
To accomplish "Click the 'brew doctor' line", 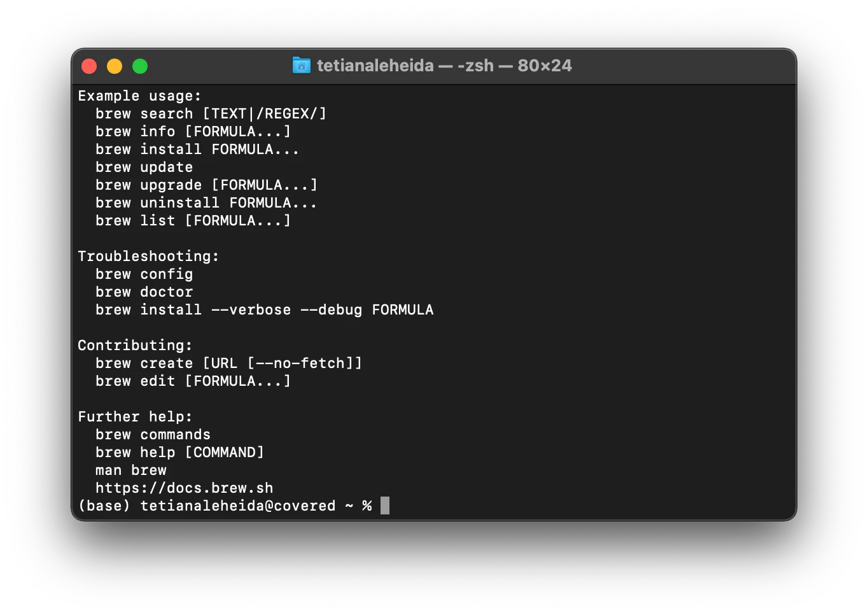I will [144, 292].
